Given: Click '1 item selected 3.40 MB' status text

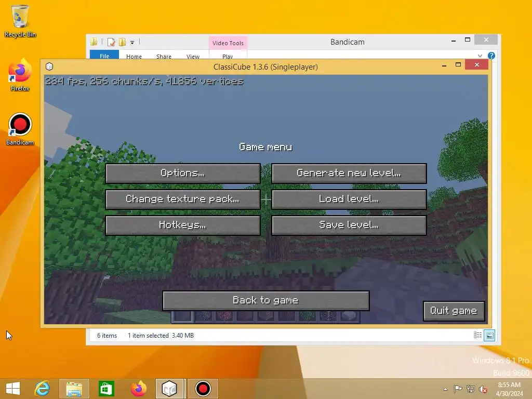Looking at the screenshot, I should coord(161,336).
